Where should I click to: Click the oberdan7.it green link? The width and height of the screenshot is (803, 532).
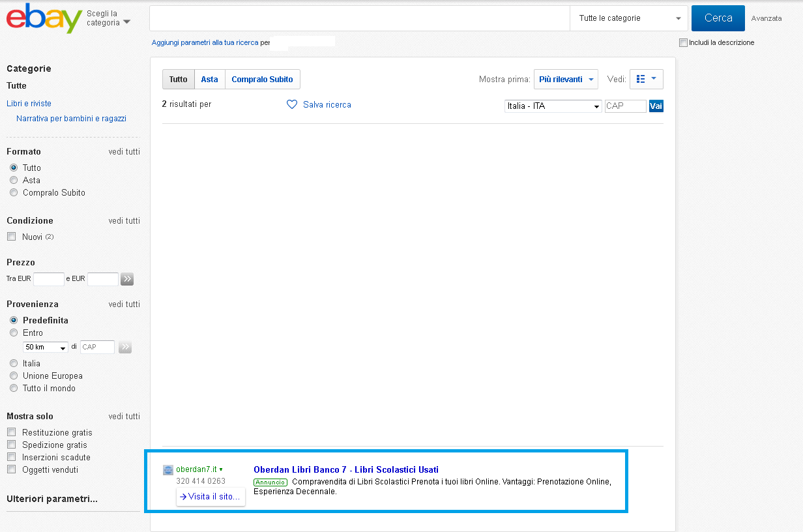[196, 469]
